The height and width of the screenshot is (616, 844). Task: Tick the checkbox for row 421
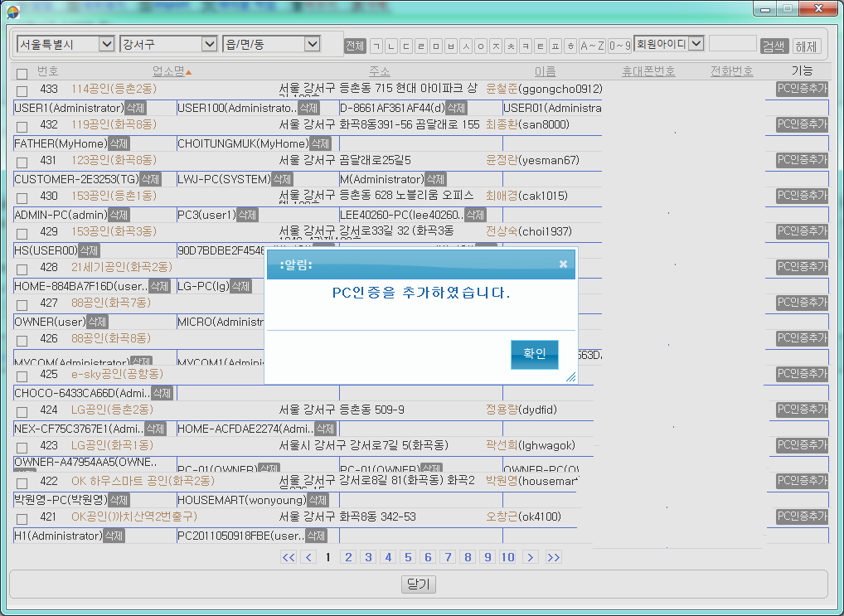[x=22, y=518]
